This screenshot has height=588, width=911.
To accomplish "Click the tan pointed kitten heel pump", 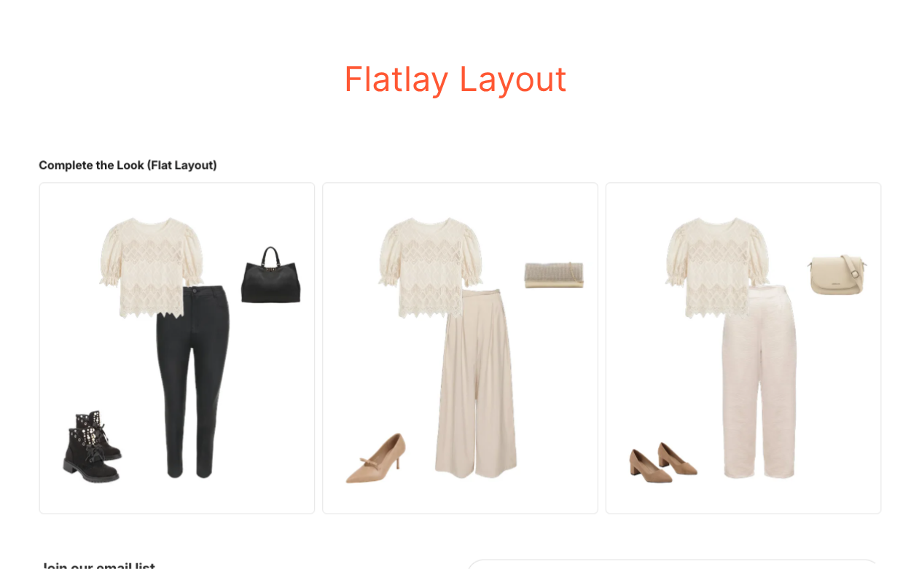I will tap(376, 458).
